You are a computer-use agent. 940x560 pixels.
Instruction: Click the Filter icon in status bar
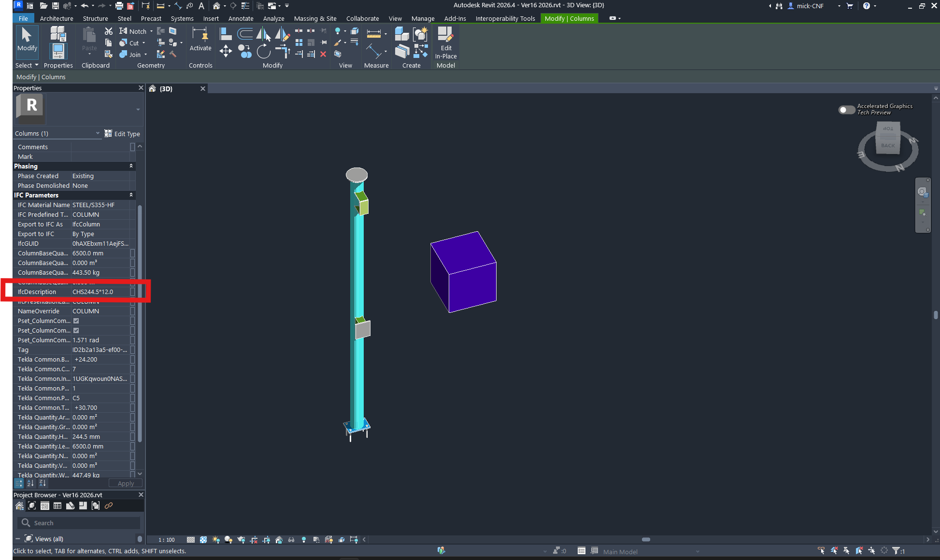pos(896,551)
